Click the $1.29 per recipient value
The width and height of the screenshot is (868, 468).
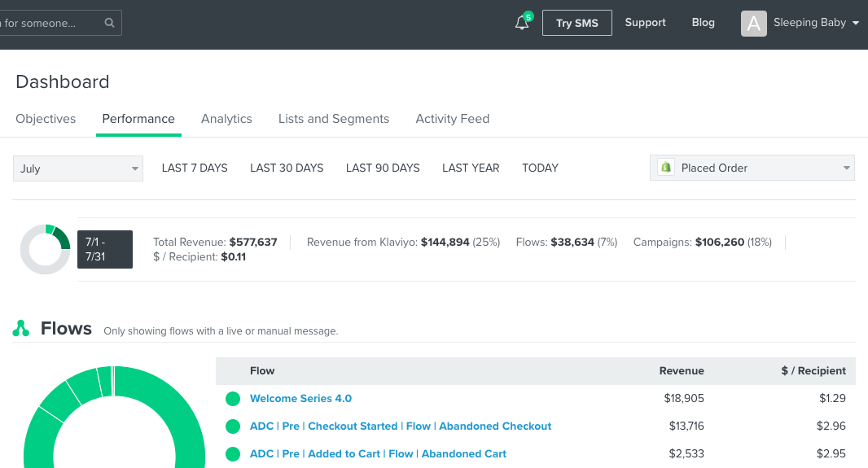832,398
